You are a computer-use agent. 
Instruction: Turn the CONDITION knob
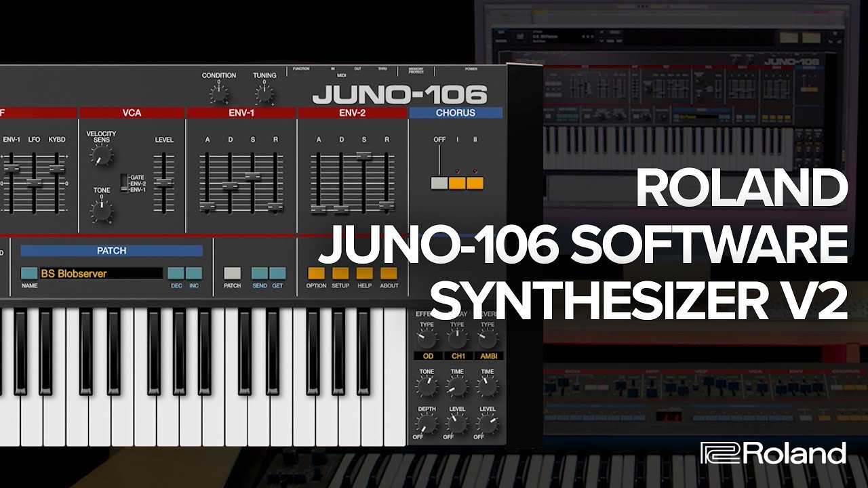(x=218, y=93)
